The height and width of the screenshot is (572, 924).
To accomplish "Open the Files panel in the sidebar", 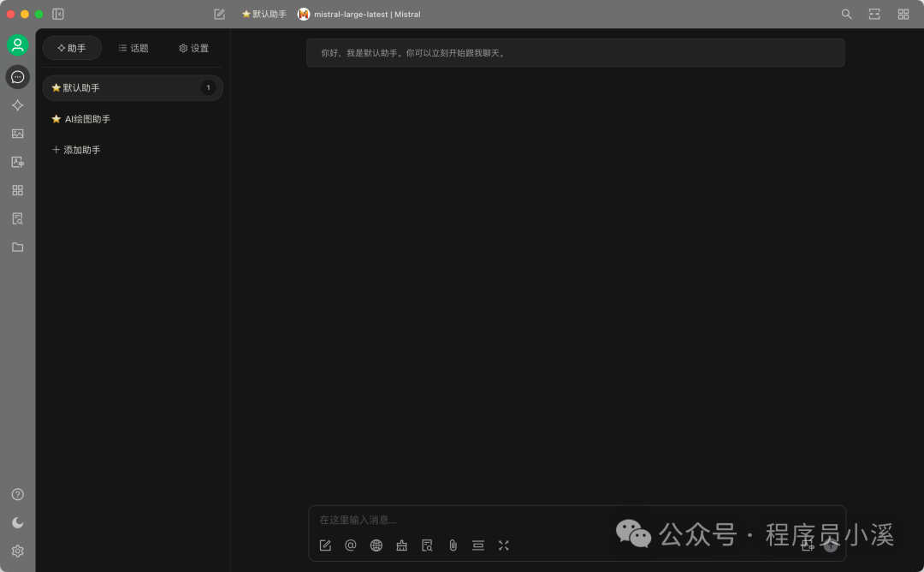I will 17,247.
